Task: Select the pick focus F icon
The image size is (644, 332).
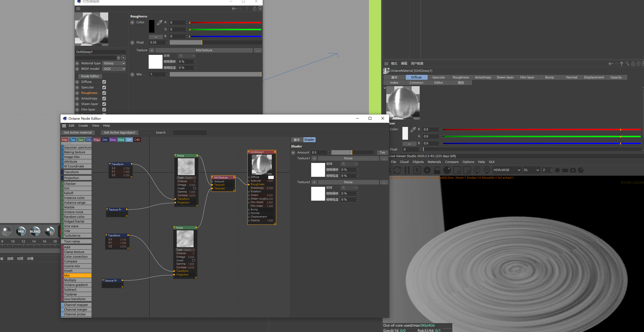Action: pos(477,170)
